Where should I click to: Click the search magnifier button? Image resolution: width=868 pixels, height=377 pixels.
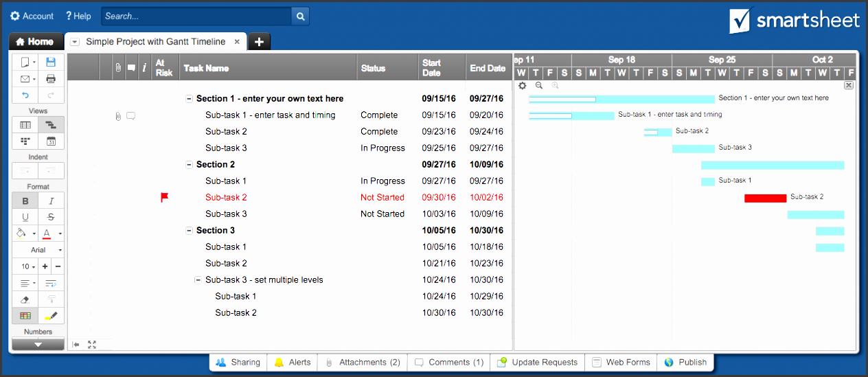(300, 16)
